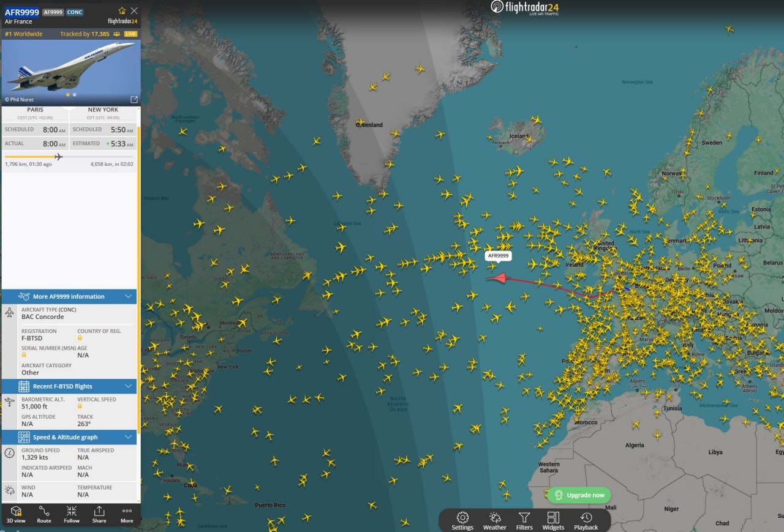Click the AF9999 flight number badge
The image size is (784, 532).
point(53,12)
